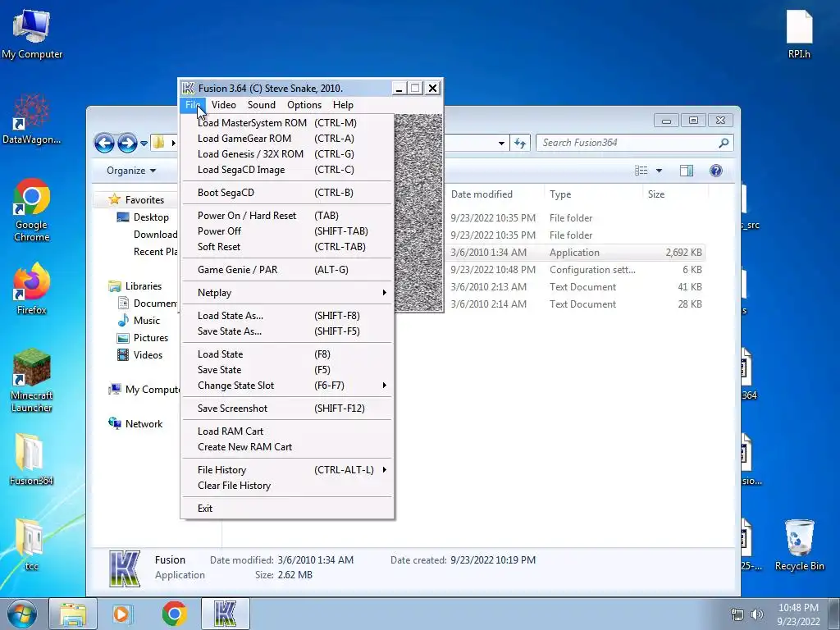Screen dimensions: 840x630
Task: Click Explorer search magnifier icon
Action: [x=724, y=143]
